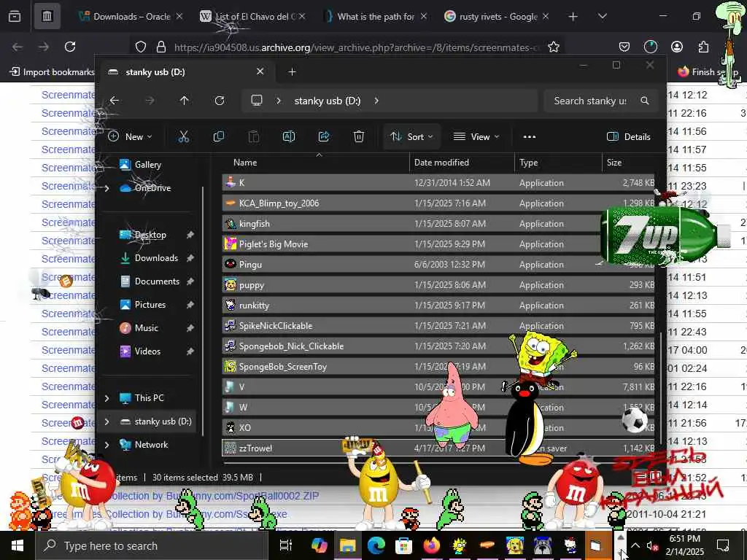Open Documents in Explorer sidebar
The width and height of the screenshot is (747, 560).
point(157,281)
